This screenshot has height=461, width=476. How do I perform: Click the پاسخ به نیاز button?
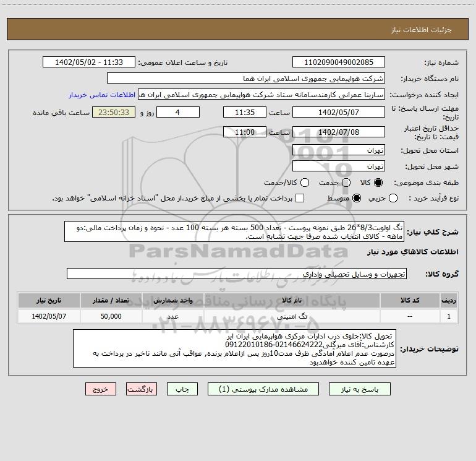[359, 389]
